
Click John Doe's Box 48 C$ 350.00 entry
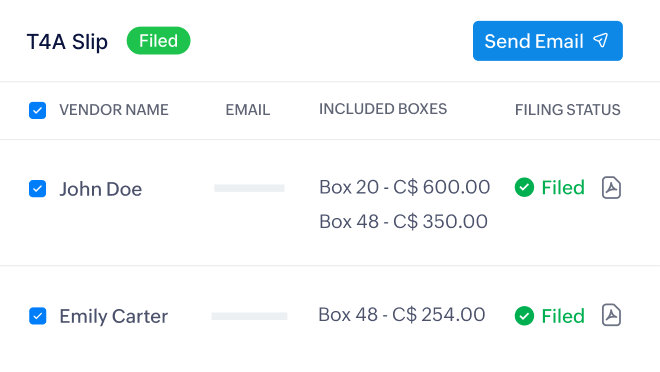pyautogui.click(x=403, y=221)
